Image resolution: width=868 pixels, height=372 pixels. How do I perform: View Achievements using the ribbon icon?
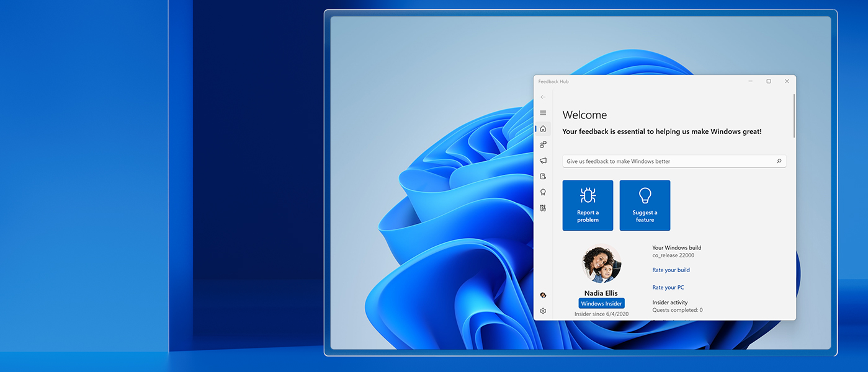pos(543,192)
